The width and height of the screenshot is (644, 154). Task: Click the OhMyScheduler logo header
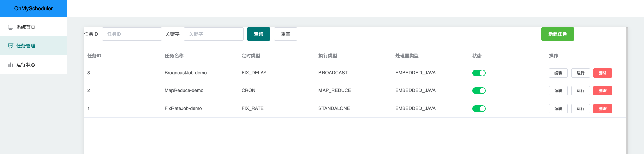coord(34,9)
